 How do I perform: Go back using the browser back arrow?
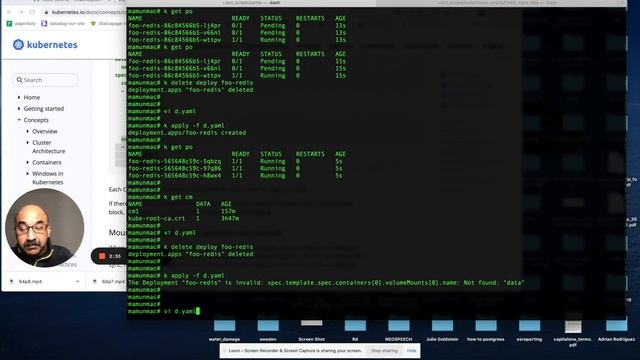9,12
